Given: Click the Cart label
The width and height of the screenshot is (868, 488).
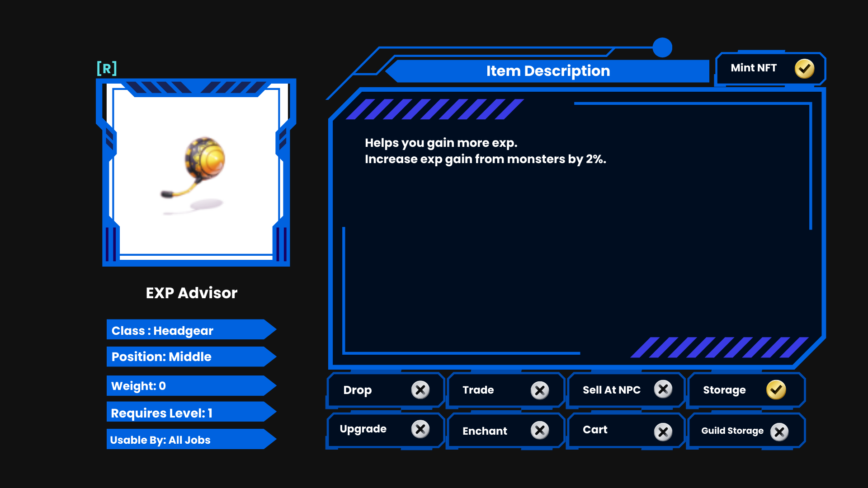Looking at the screenshot, I should tap(595, 430).
